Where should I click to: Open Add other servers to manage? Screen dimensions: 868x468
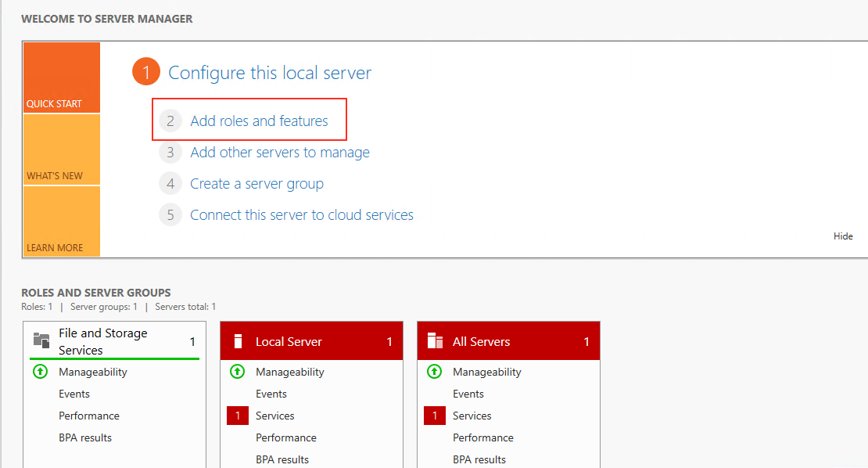(x=279, y=153)
